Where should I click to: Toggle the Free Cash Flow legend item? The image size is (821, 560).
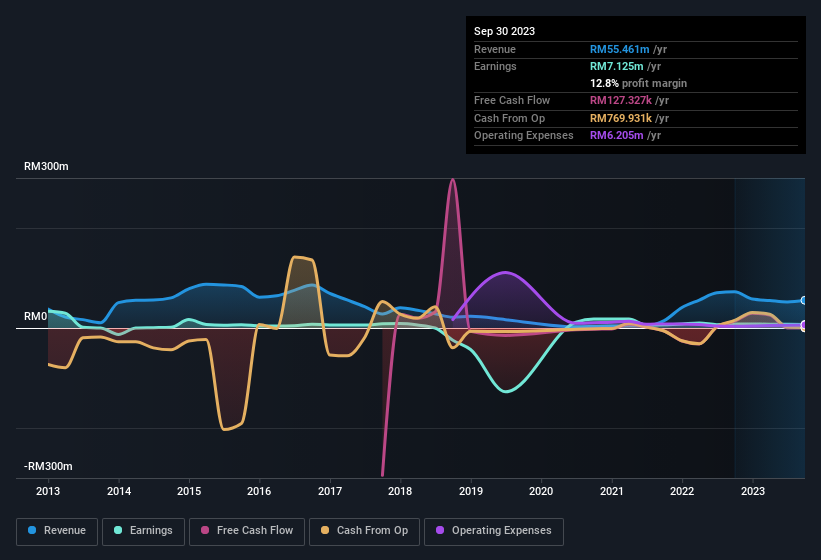click(246, 531)
